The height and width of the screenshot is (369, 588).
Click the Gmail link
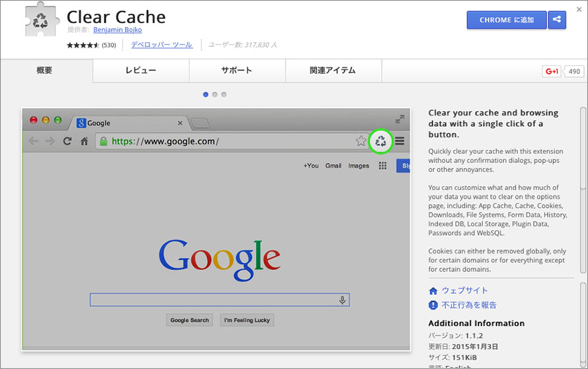(x=334, y=166)
